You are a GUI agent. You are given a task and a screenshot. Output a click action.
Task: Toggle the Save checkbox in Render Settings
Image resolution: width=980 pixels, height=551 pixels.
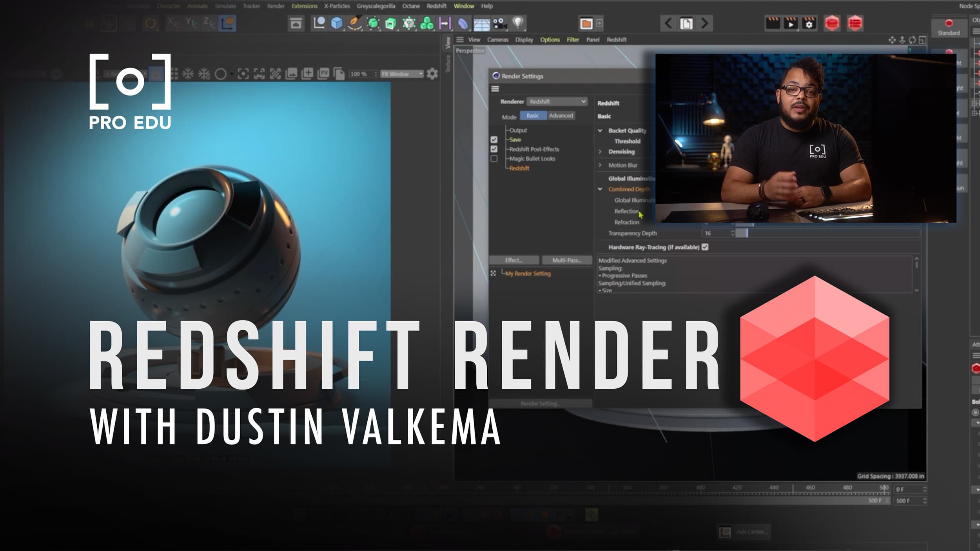point(494,140)
